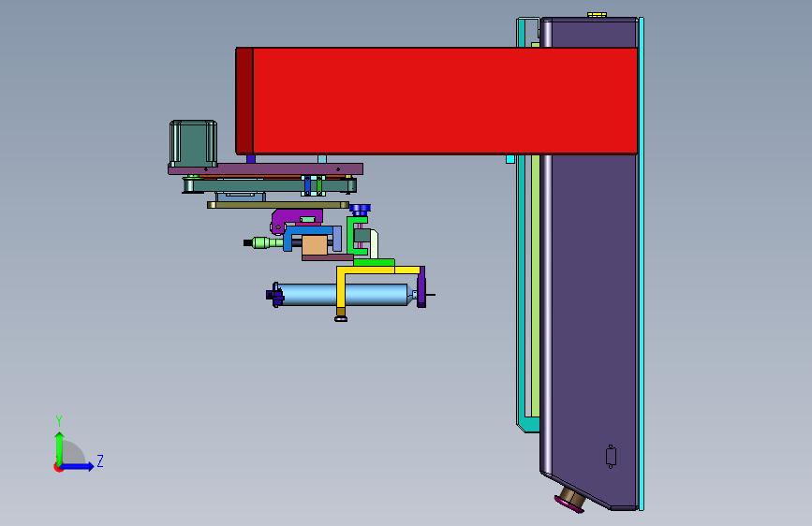Viewport: 812px width, 526px height.
Task: Select the olive flat plate
Action: (x=278, y=205)
